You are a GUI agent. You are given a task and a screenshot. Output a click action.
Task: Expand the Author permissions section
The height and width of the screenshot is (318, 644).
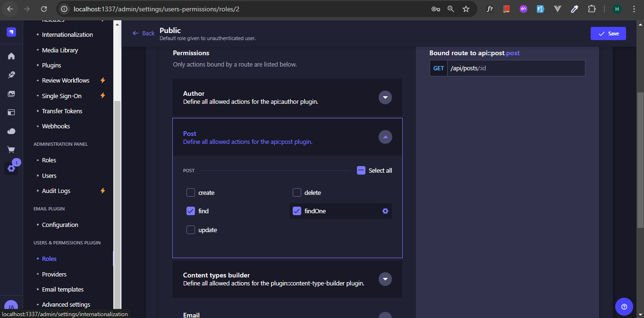[385, 97]
